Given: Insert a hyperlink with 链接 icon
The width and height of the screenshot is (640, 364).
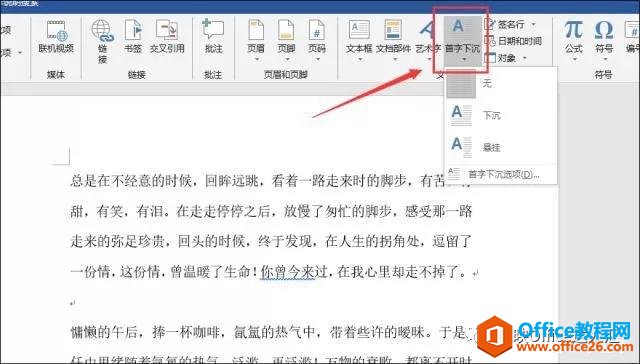Looking at the screenshot, I should point(102,41).
